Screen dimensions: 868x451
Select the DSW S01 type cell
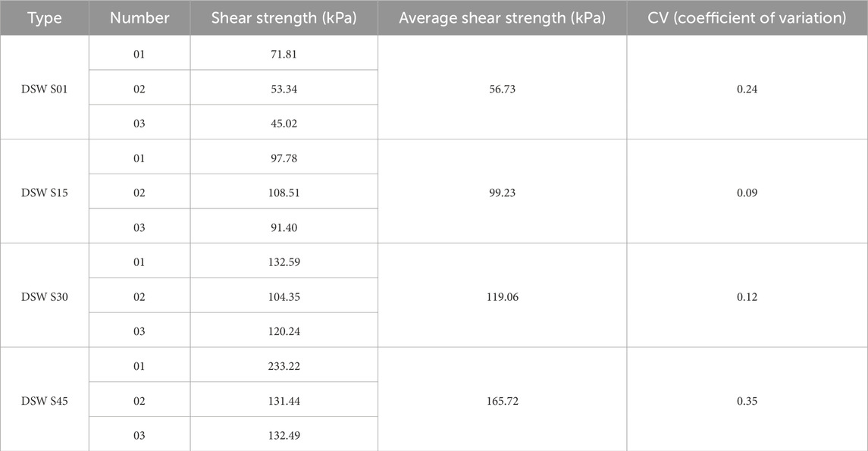[x=44, y=88]
